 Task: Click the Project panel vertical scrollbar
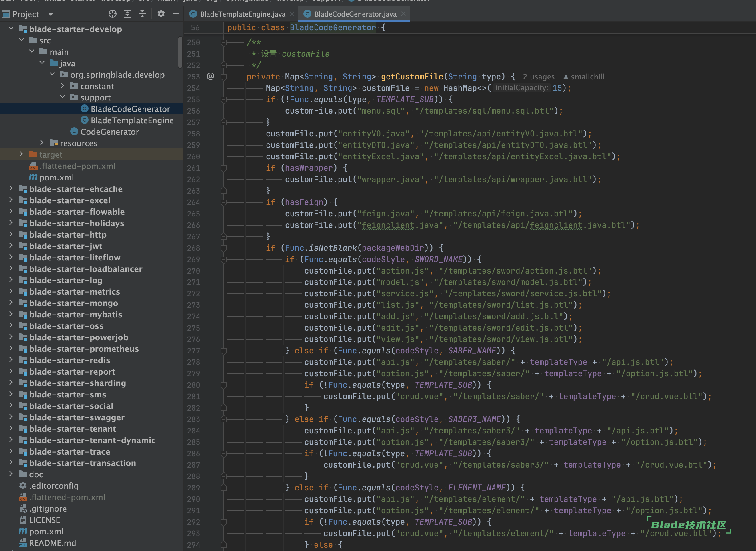click(x=180, y=52)
